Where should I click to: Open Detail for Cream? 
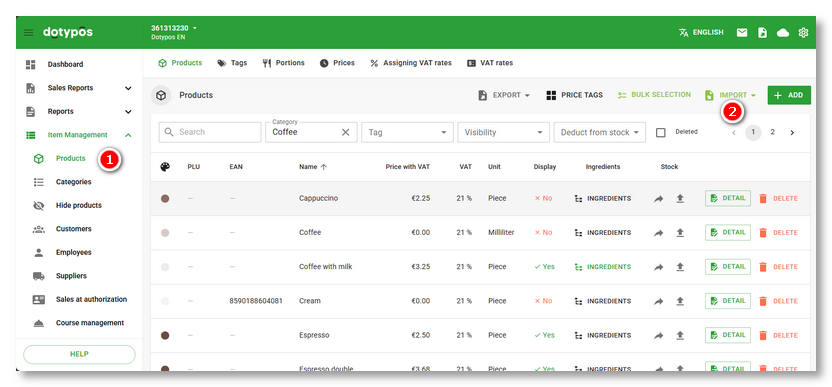point(728,301)
